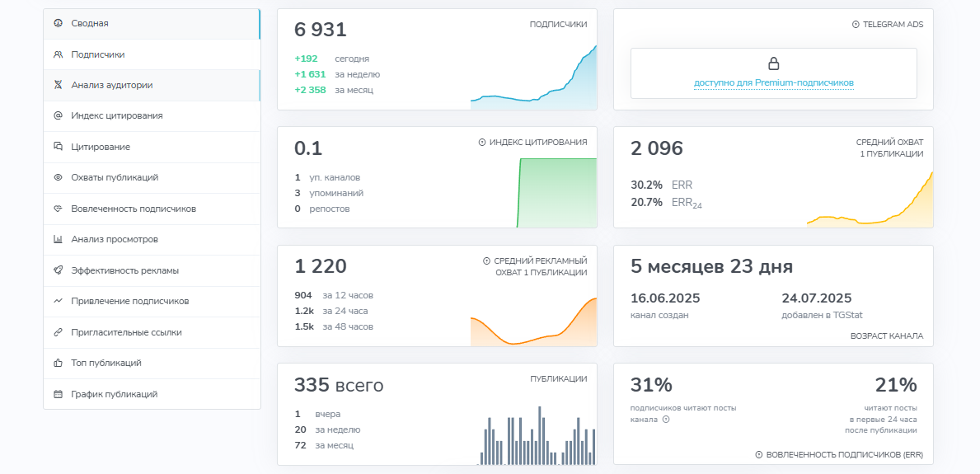The width and height of the screenshot is (980, 474).
Task: Click the Анализ аудитории hourglass icon
Action: [58, 85]
